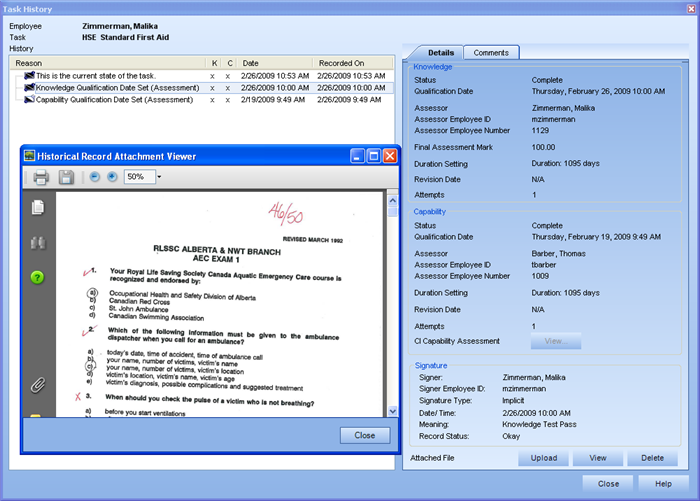Click the 'Knowledge Test Pass' meaning value
Image resolution: width=700 pixels, height=501 pixels.
click(x=539, y=424)
